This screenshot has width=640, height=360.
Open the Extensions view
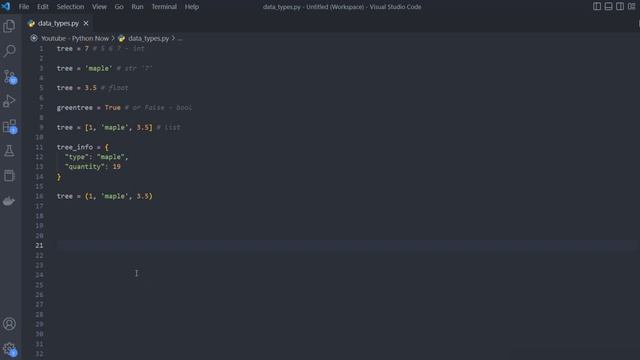[x=9, y=126]
